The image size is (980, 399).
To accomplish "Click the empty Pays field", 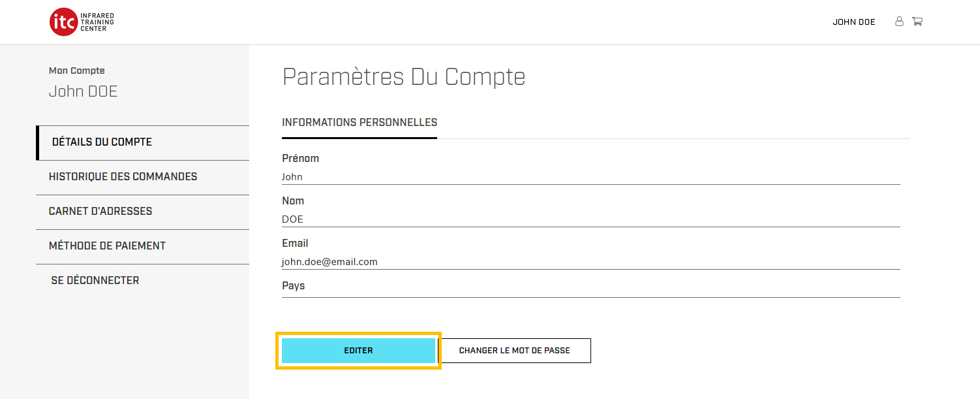I will (590, 291).
